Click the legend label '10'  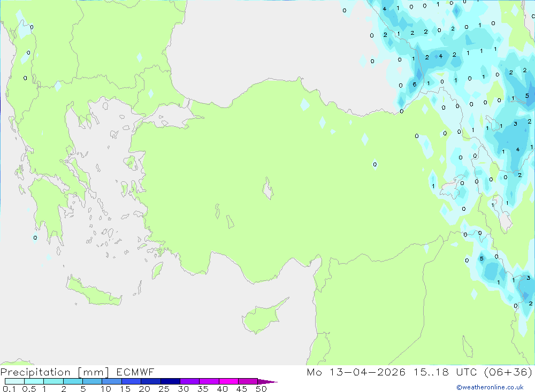point(106,389)
